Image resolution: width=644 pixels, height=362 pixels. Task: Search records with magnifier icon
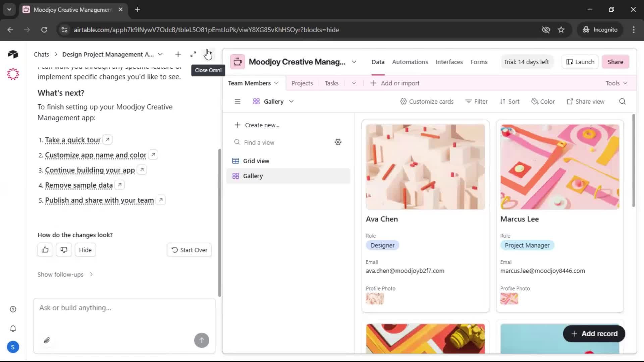(x=623, y=102)
